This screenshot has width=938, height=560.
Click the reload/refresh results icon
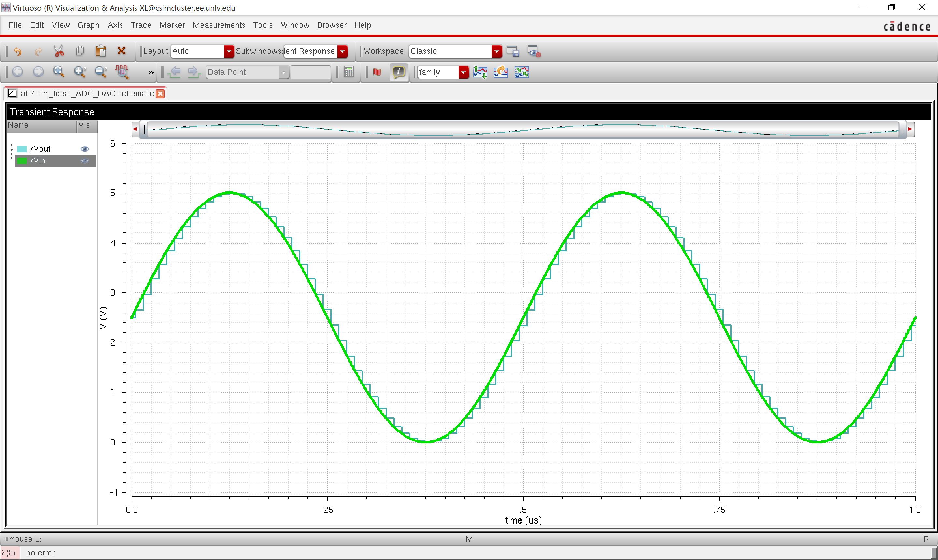[x=501, y=72]
